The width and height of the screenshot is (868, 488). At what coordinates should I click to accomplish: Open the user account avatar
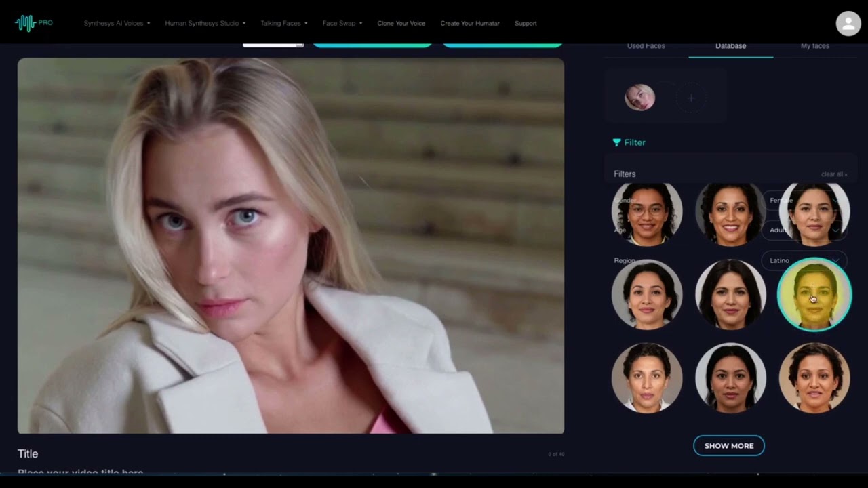click(x=848, y=23)
